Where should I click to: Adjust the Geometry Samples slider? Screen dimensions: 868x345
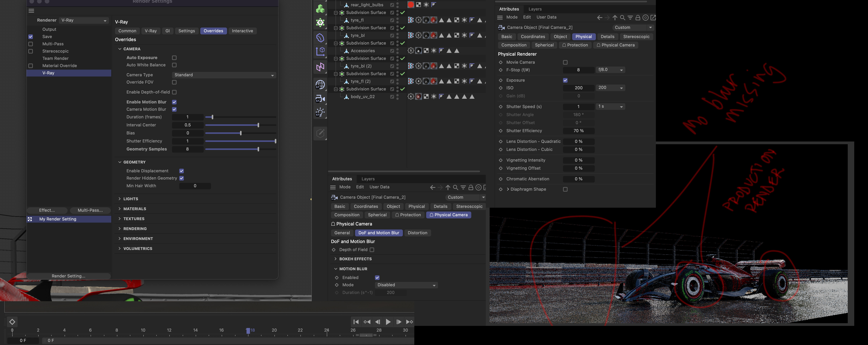coord(241,149)
